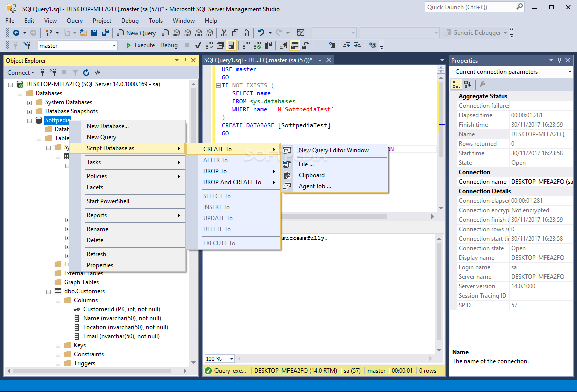Choose Clipboard from the script submenu
Viewport: 577px width, 392px height.
coord(311,175)
